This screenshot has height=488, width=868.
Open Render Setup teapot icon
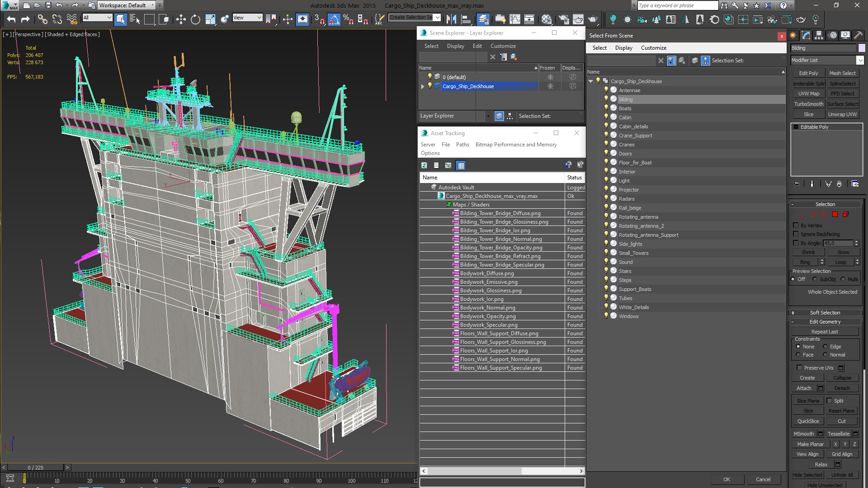563,19
